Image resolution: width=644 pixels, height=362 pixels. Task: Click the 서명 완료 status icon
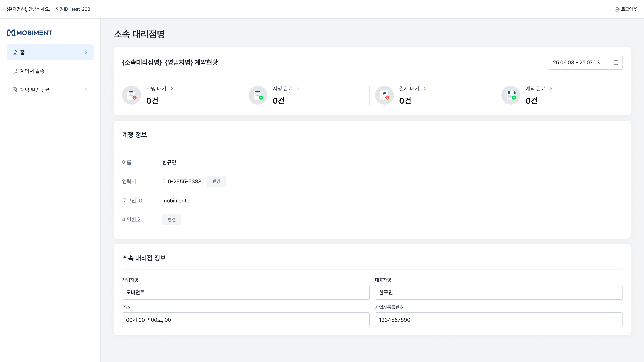tap(258, 95)
